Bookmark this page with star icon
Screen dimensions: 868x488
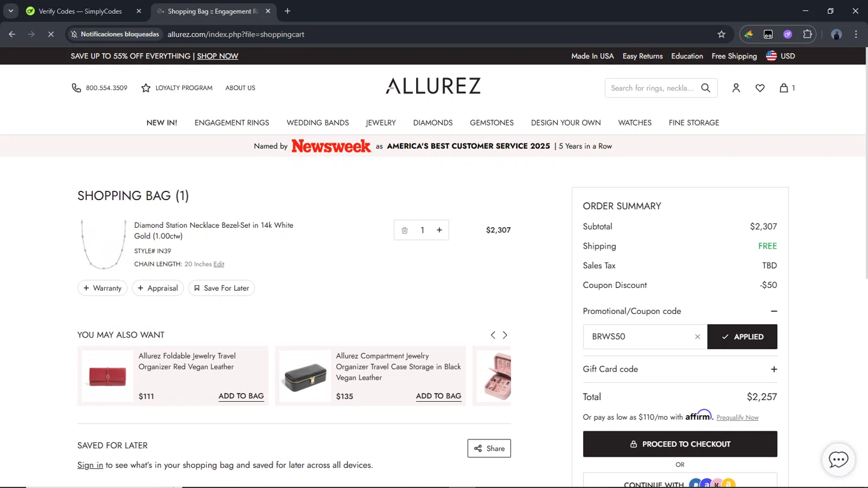(x=722, y=34)
